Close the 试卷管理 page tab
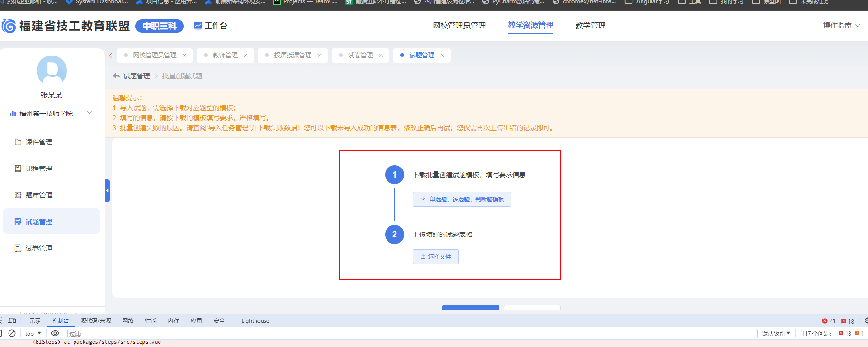Image resolution: width=868 pixels, height=347 pixels. click(x=381, y=56)
